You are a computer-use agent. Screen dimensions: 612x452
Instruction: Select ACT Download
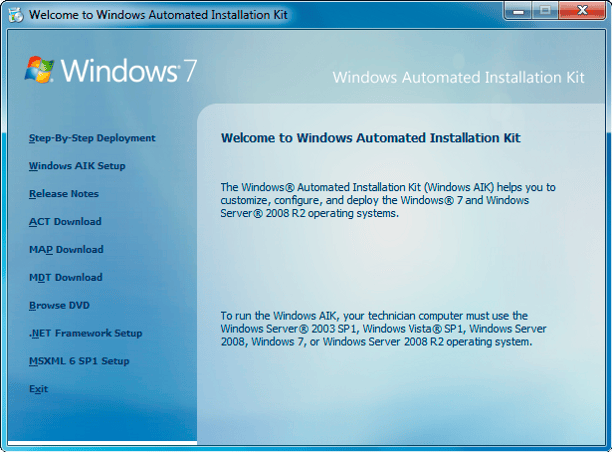65,222
